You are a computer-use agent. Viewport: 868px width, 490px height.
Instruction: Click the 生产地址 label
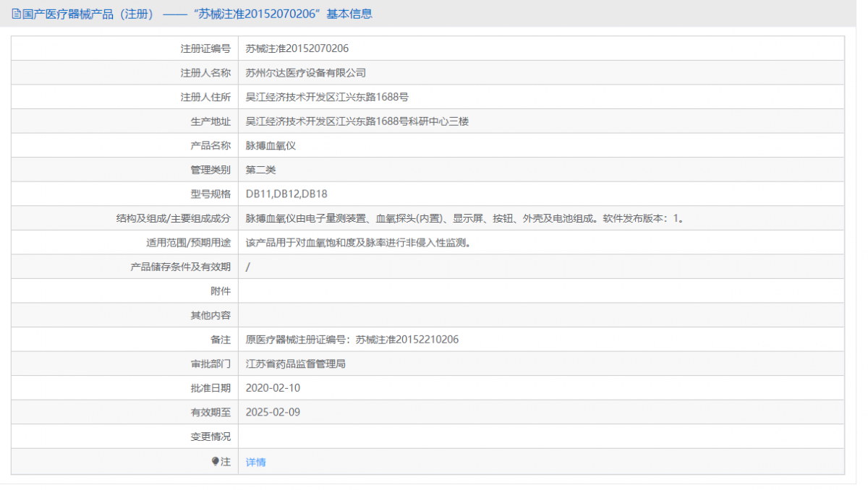(210, 121)
